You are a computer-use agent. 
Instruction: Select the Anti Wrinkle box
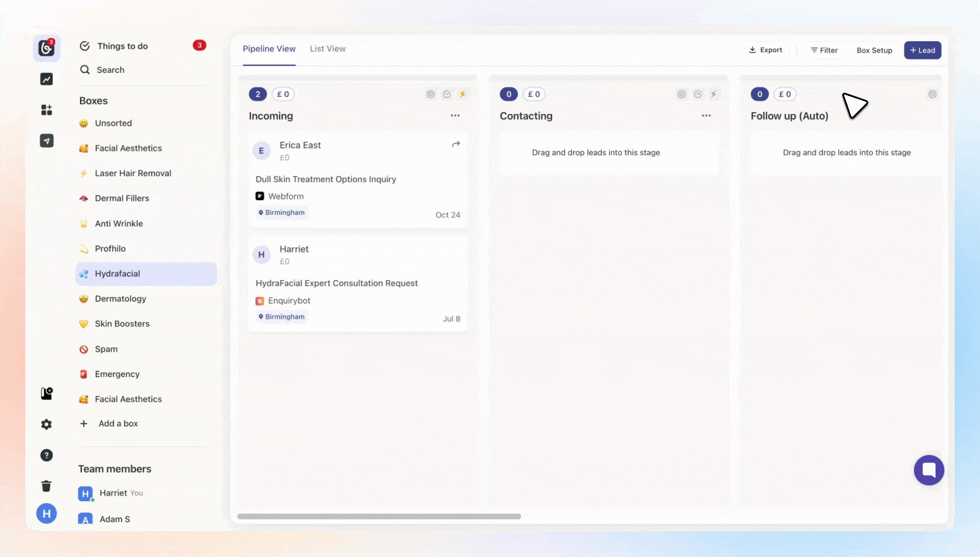[x=146, y=223]
